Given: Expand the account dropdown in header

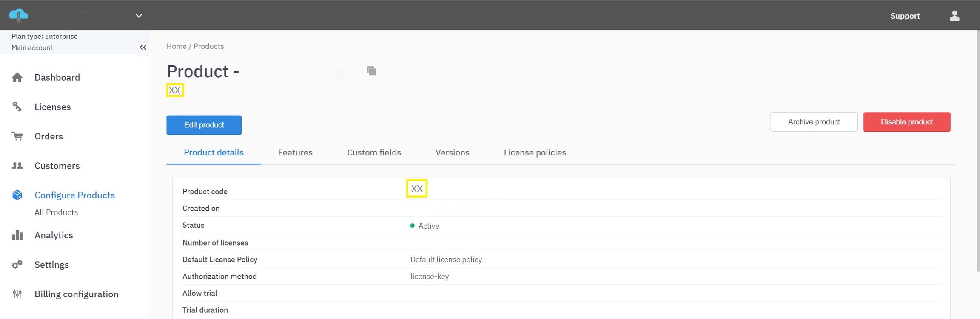Looking at the screenshot, I should click(139, 16).
